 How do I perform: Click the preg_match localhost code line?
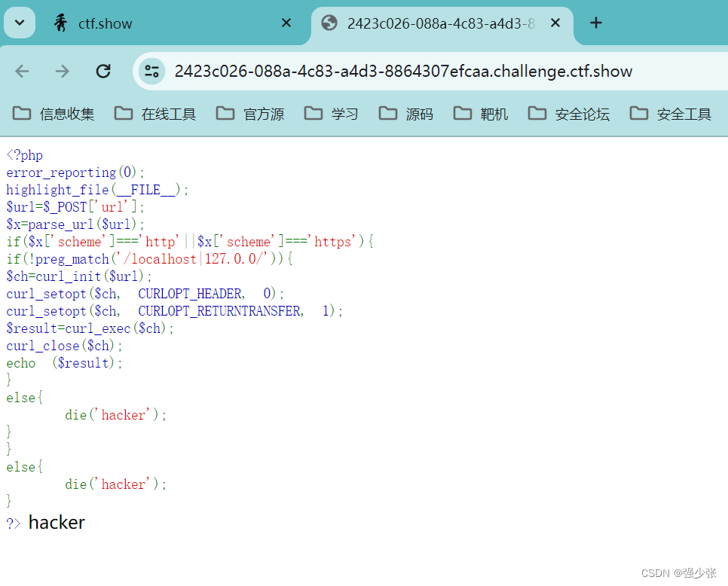pyautogui.click(x=149, y=259)
